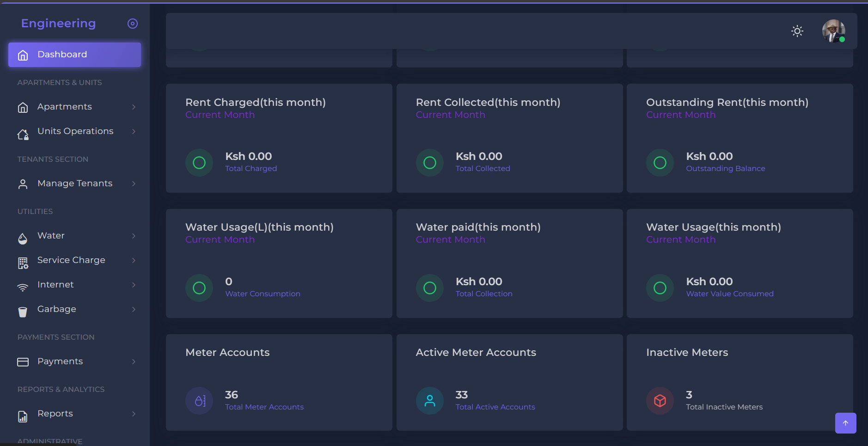Click the Manage Tenants person icon
The width and height of the screenshot is (868, 446).
tap(23, 184)
